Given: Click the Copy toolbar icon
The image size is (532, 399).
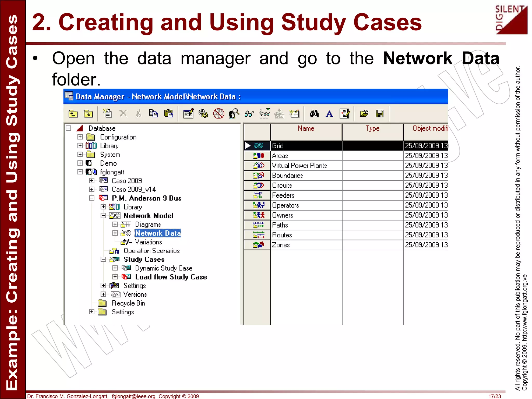Looking at the screenshot, I should point(153,114).
